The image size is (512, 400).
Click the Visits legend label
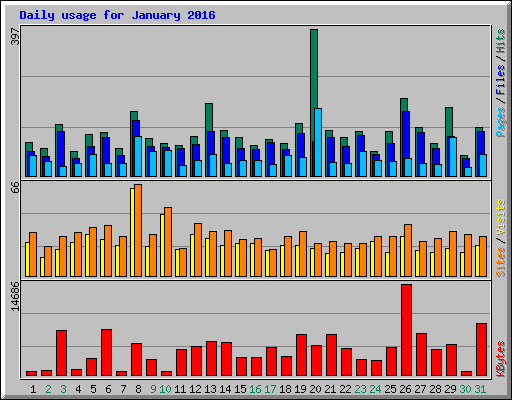[x=500, y=218]
